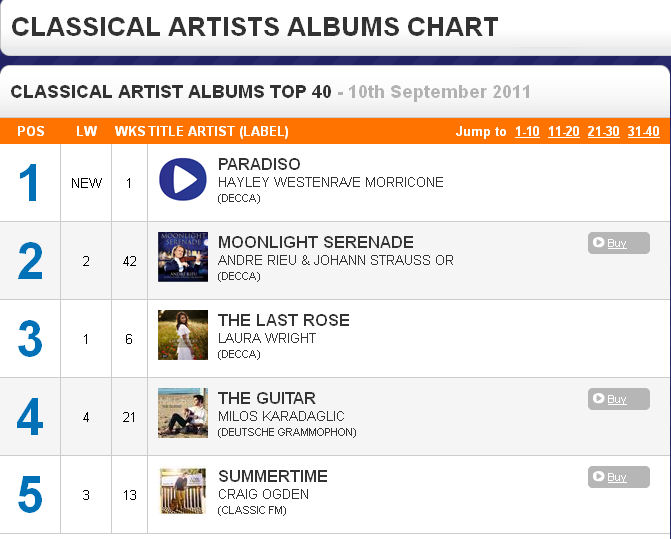The height and width of the screenshot is (539, 671).
Task: Play the Paradiso album preview
Action: 183,179
